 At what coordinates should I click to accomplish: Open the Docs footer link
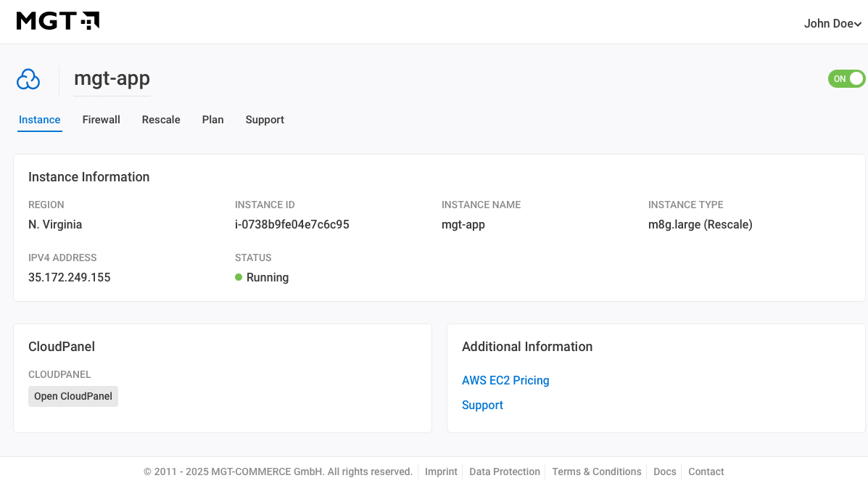pyautogui.click(x=665, y=471)
